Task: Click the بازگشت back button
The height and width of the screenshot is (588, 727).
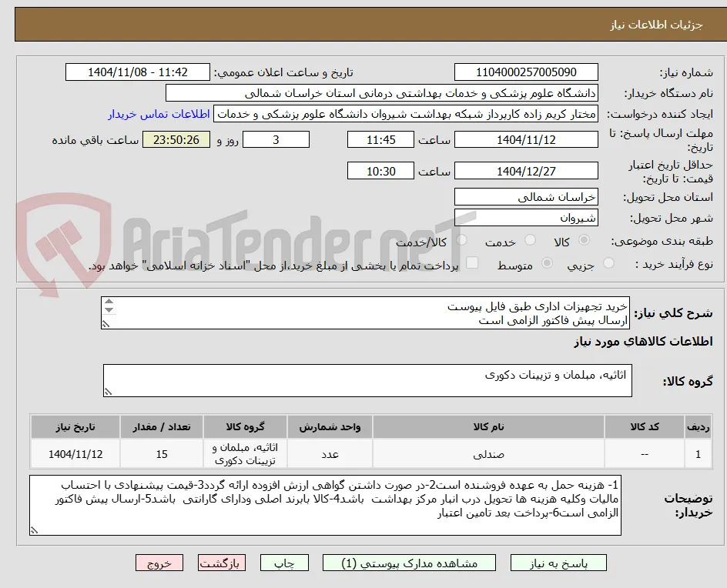Action: coord(222,563)
